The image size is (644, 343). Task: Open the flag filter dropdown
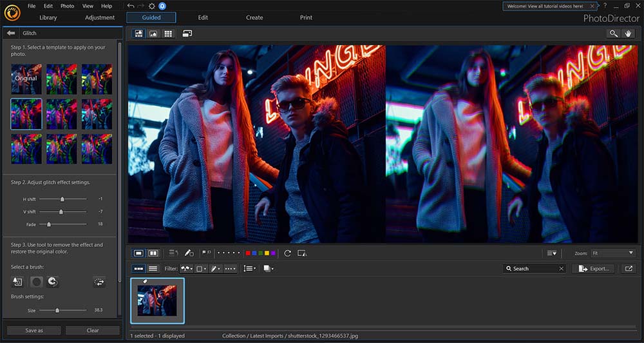187,269
